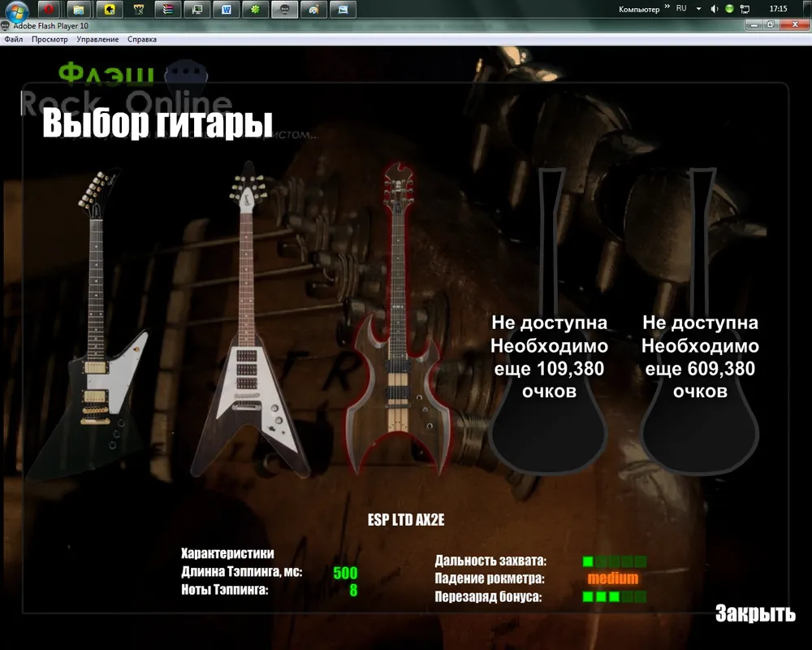Open Windows Explorer folder taskbar icon
812x650 pixels.
coord(78,9)
